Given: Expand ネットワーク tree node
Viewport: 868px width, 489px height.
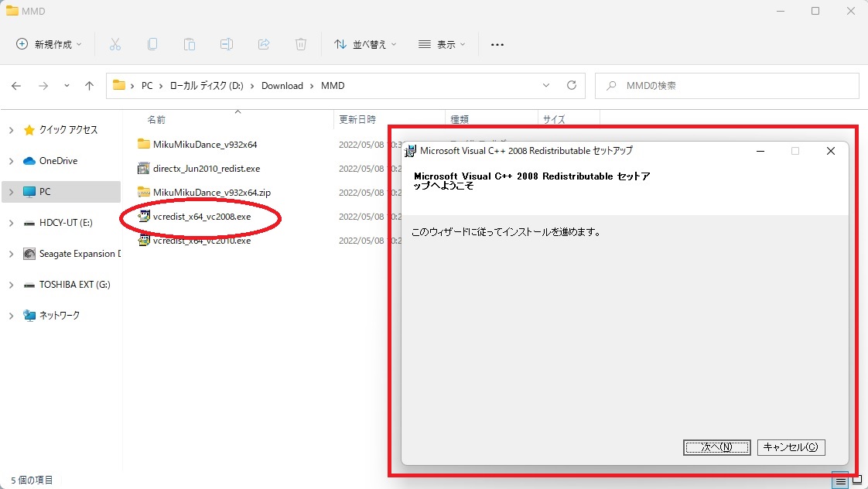Looking at the screenshot, I should (11, 316).
